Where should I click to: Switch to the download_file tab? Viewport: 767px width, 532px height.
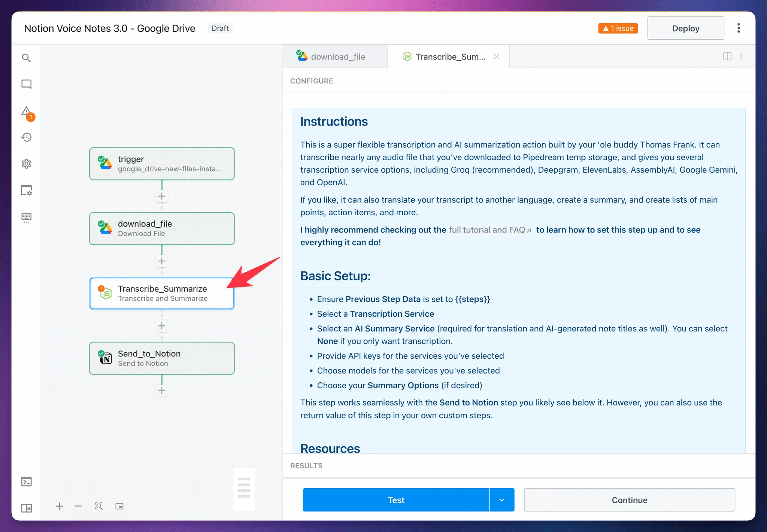click(x=335, y=57)
